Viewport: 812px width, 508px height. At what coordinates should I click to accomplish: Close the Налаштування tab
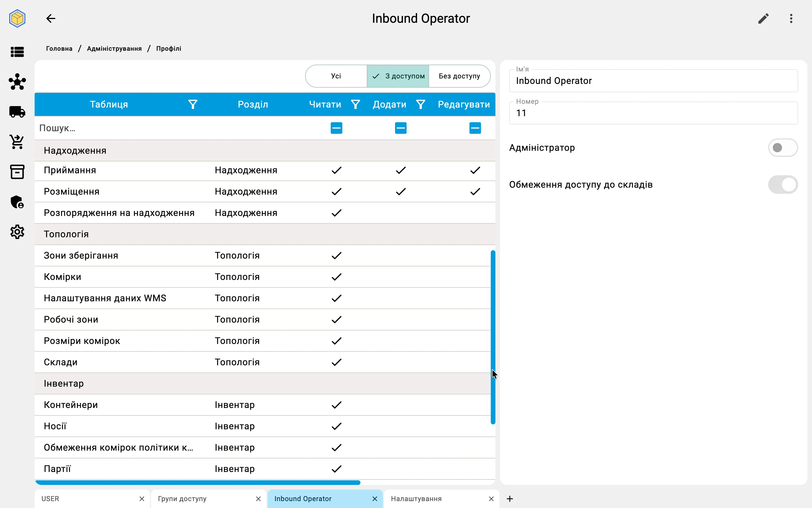[x=491, y=498]
